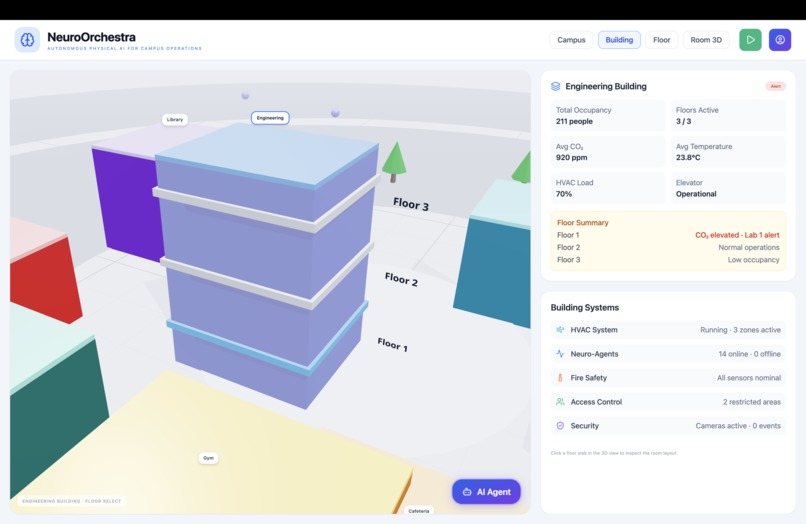Click the Security shield icon
806x524 pixels.
[x=560, y=426]
